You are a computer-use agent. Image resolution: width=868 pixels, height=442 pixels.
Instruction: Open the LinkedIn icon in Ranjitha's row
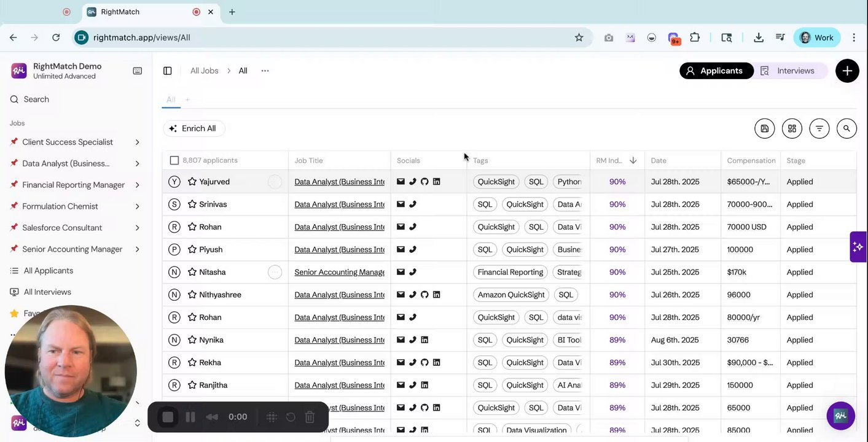(424, 385)
